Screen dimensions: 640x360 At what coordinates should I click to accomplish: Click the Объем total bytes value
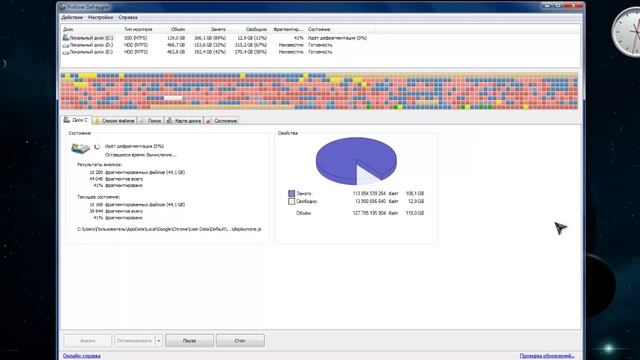pos(369,213)
